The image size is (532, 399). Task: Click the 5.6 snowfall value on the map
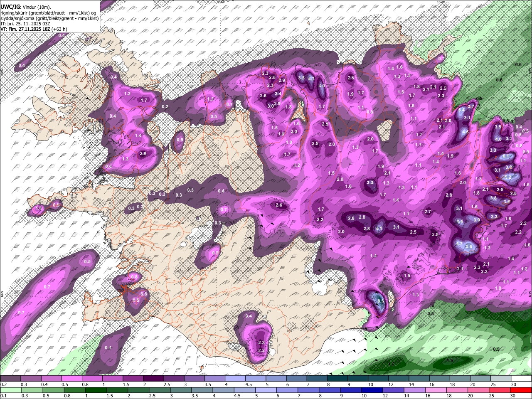469,246
